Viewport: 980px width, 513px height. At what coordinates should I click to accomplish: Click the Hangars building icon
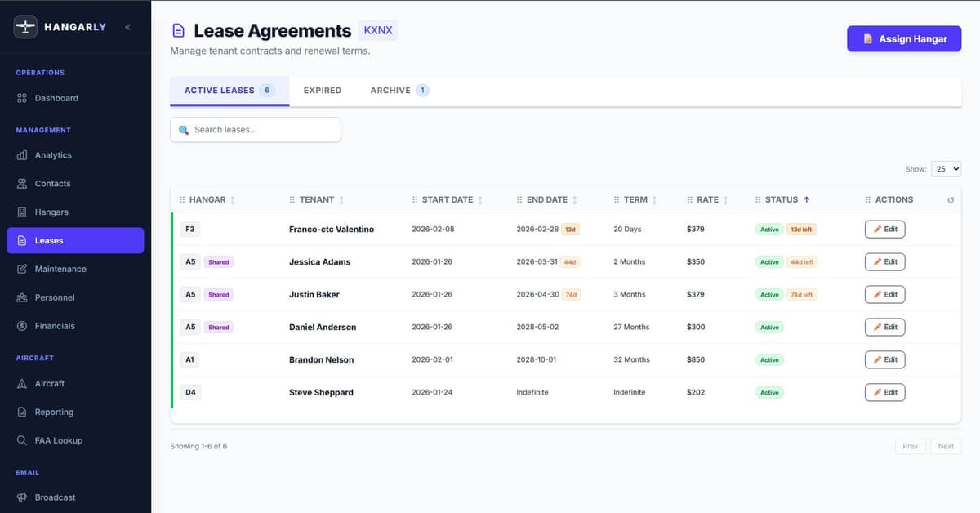pyautogui.click(x=22, y=212)
